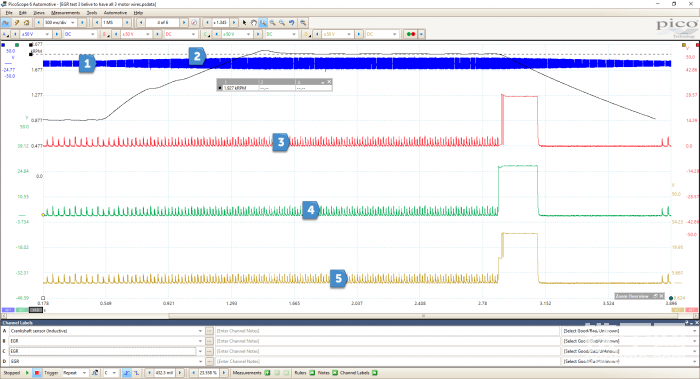Click the next waveform buffer arrow

coord(184,22)
